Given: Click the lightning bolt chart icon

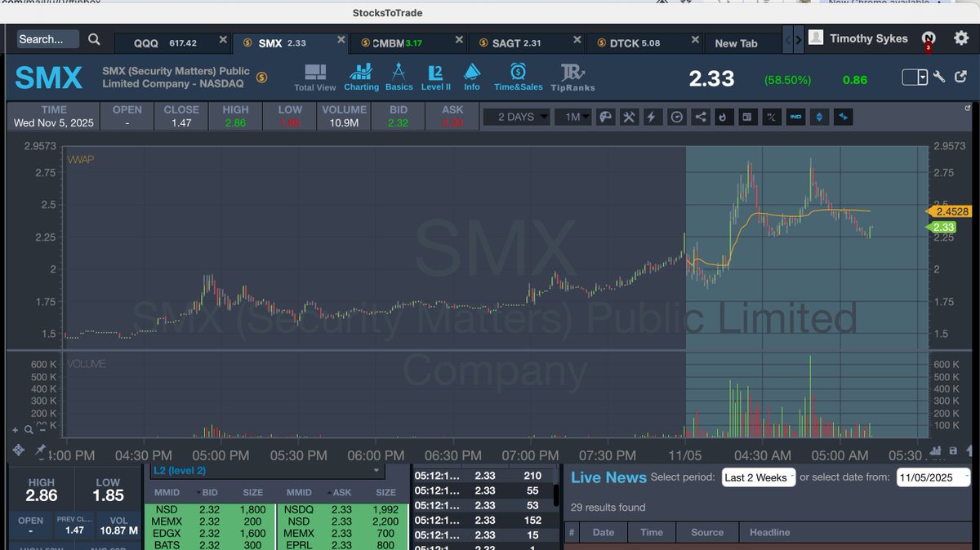Looking at the screenshot, I should (652, 117).
